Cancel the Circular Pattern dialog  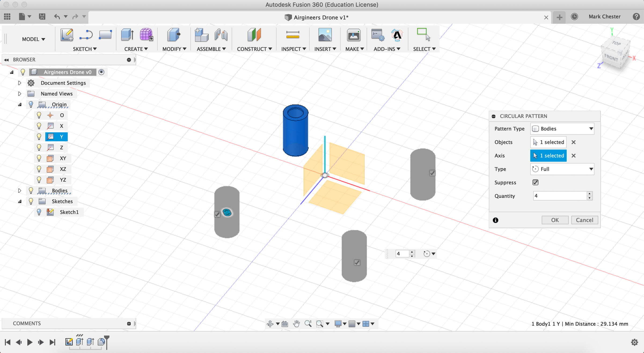pyautogui.click(x=584, y=220)
